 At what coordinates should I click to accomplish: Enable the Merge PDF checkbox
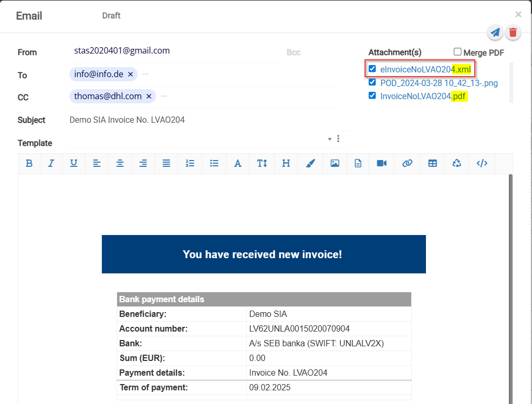[x=457, y=52]
